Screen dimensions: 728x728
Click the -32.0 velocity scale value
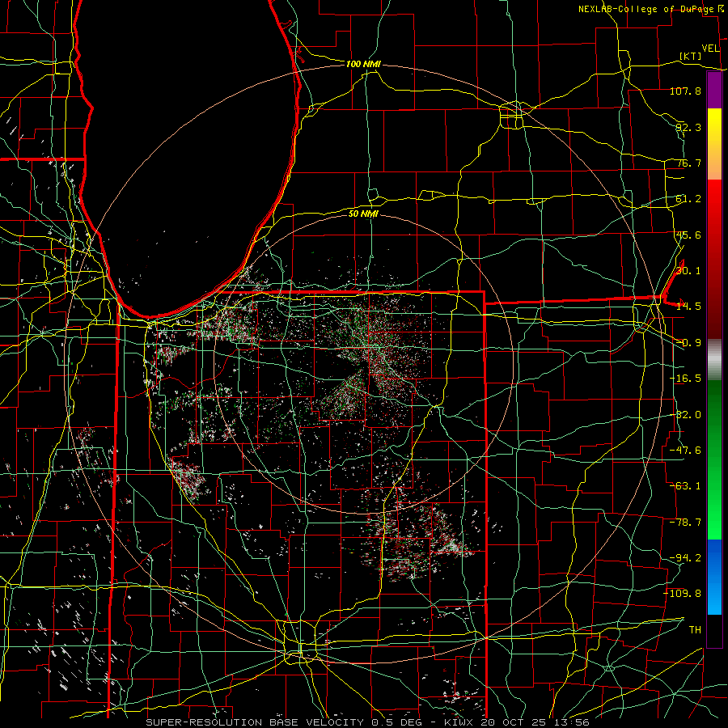[685, 415]
